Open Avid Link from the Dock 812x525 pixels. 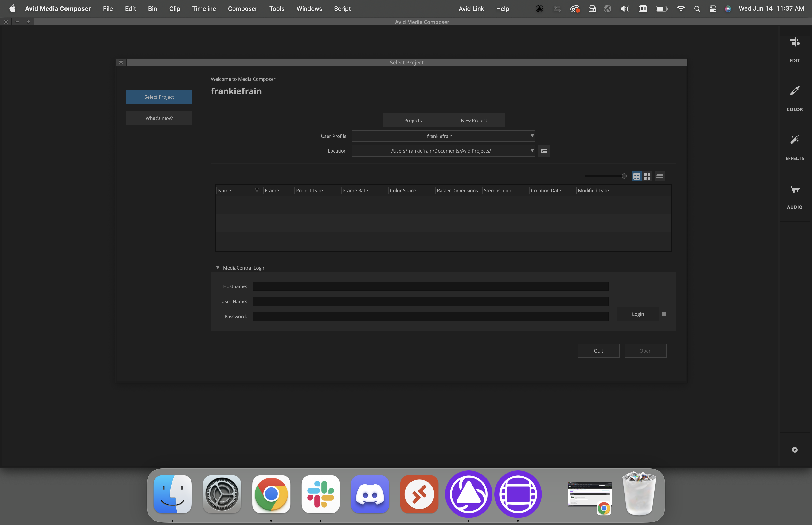click(468, 494)
